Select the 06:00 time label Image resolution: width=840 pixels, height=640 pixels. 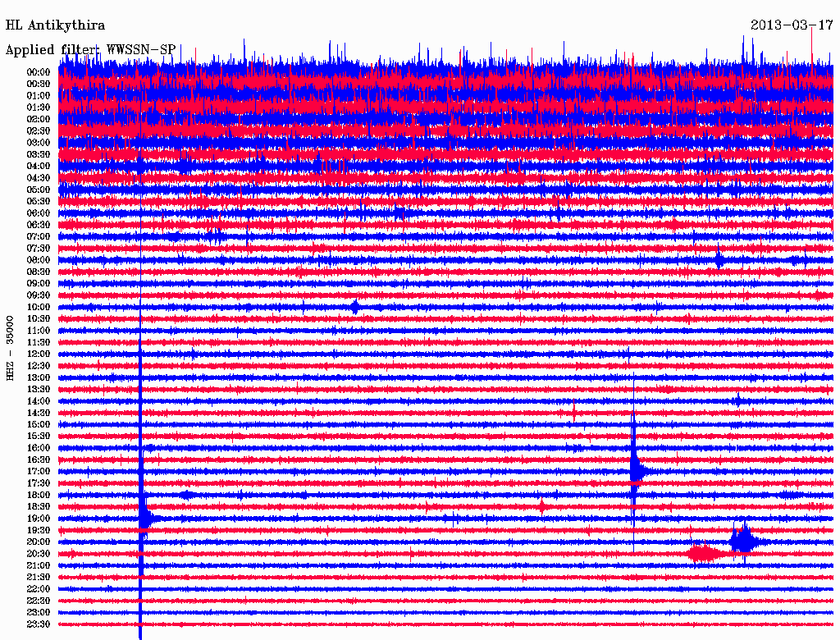pos(39,213)
